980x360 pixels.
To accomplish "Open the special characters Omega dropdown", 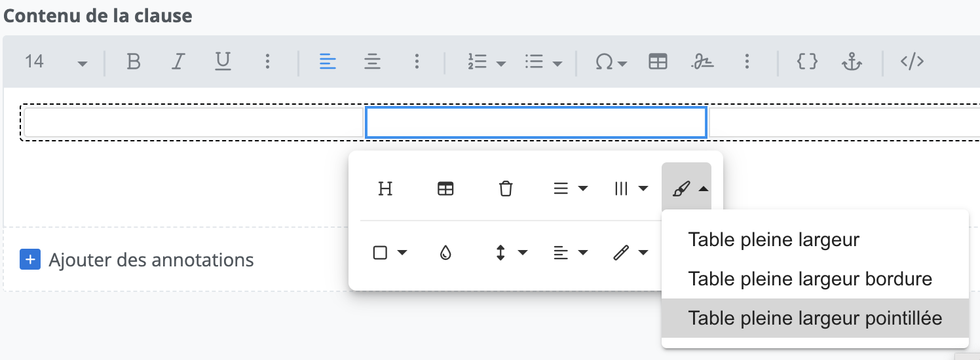I will [611, 63].
